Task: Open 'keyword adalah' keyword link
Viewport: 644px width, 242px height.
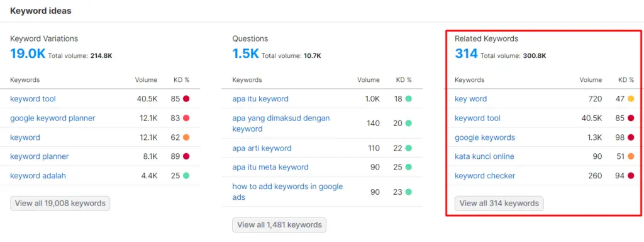Action: (38, 176)
